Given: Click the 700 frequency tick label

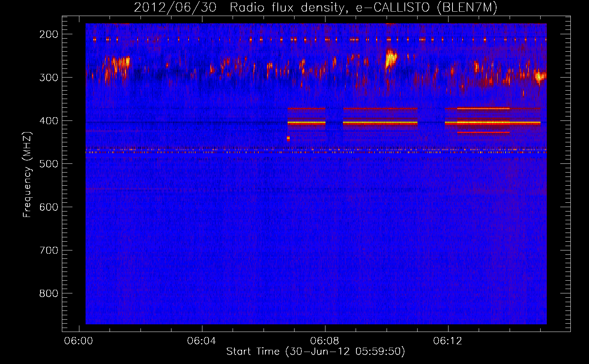Looking at the screenshot, I should click(x=49, y=250).
